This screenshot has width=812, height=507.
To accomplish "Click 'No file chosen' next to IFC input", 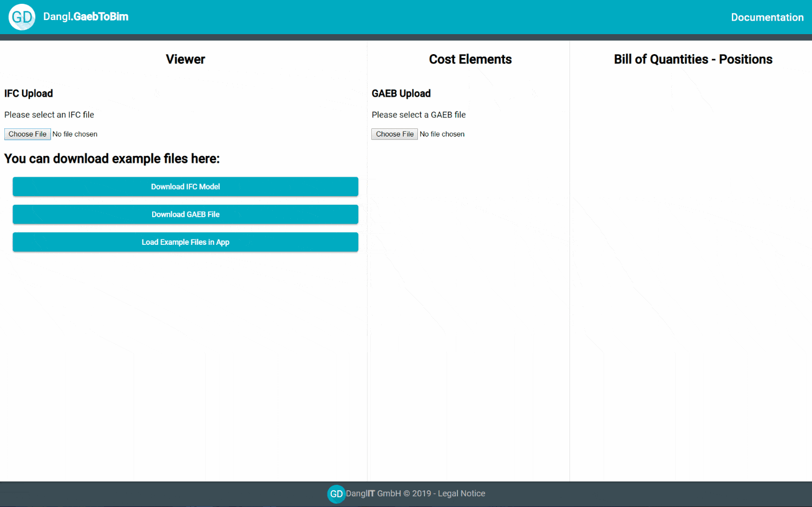I will (75, 134).
